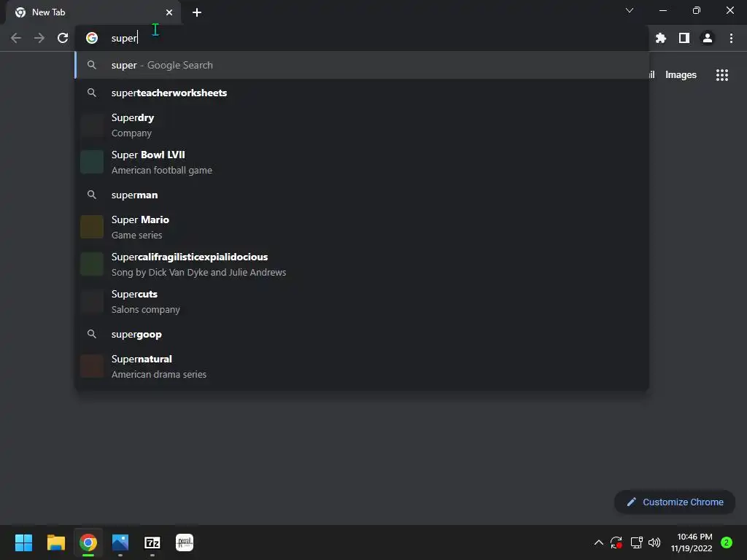Viewport: 747px width, 560px height.
Task: Click the Super Mario thumbnail image
Action: tap(92, 227)
